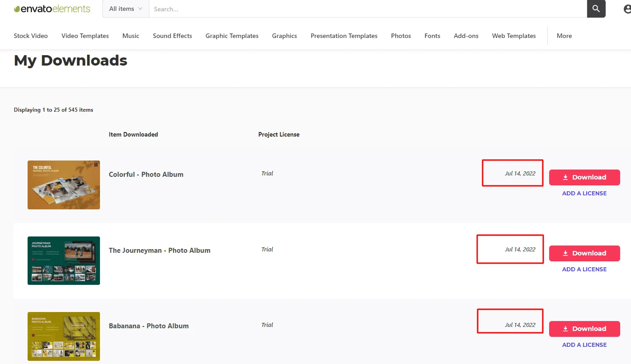Click the Trial license of Colorful album

coord(267,173)
